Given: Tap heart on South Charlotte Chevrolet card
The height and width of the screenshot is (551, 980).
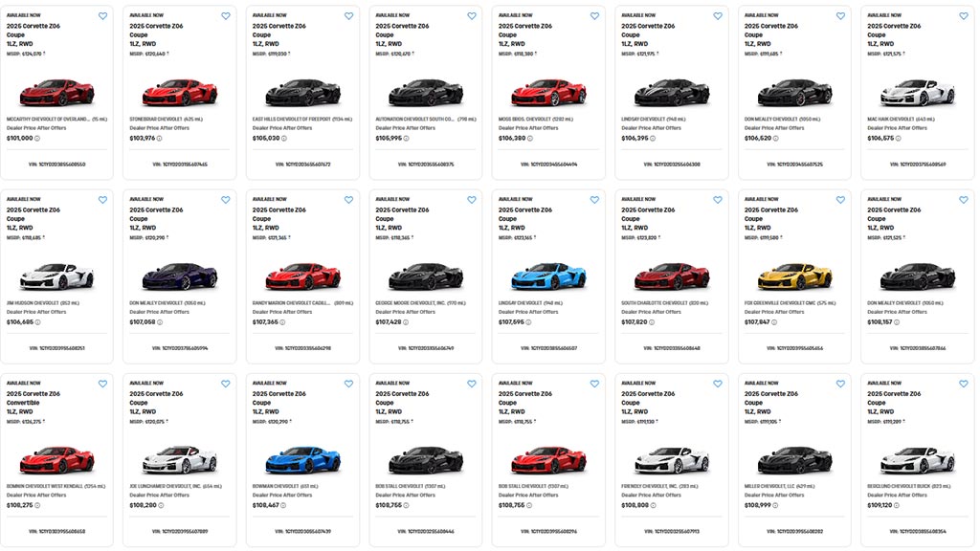Looking at the screenshot, I should [718, 200].
